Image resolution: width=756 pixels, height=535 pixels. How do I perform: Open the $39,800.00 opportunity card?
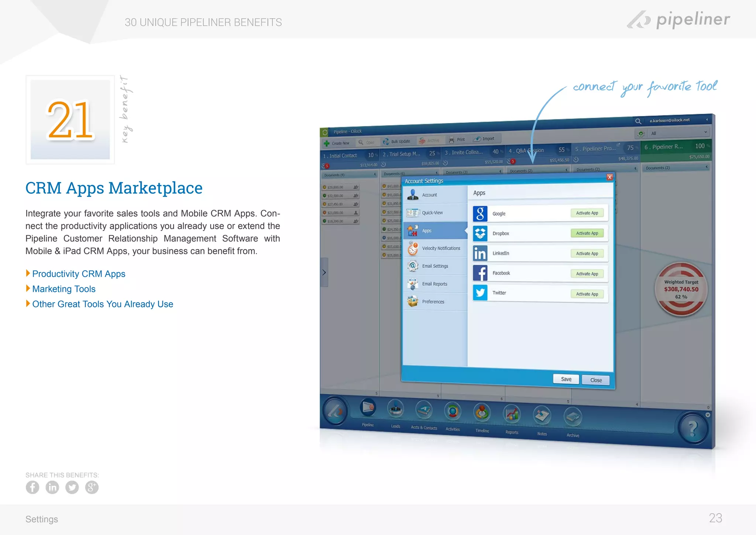[x=340, y=187]
